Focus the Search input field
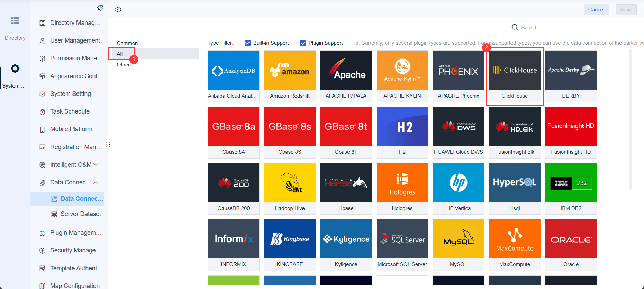This screenshot has height=289, width=644. click(579, 27)
